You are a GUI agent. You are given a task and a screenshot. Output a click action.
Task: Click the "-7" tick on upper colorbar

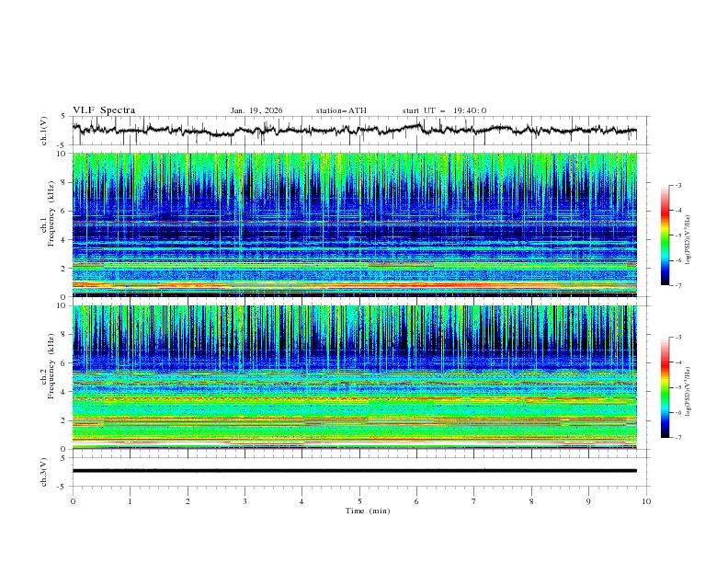677,285
